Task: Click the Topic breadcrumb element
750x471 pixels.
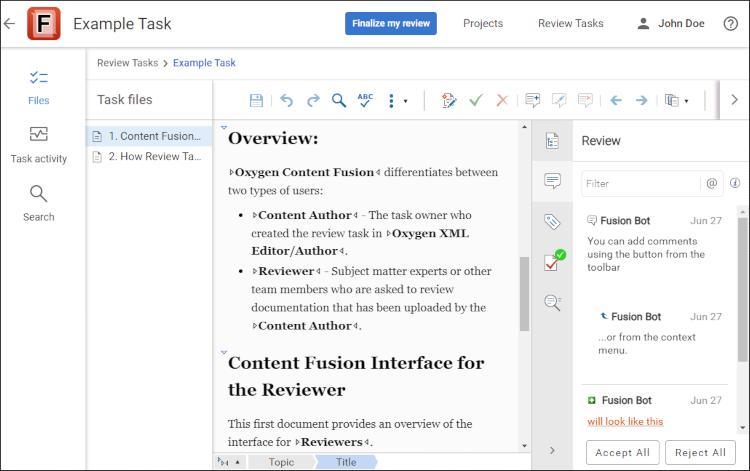Action: click(281, 462)
